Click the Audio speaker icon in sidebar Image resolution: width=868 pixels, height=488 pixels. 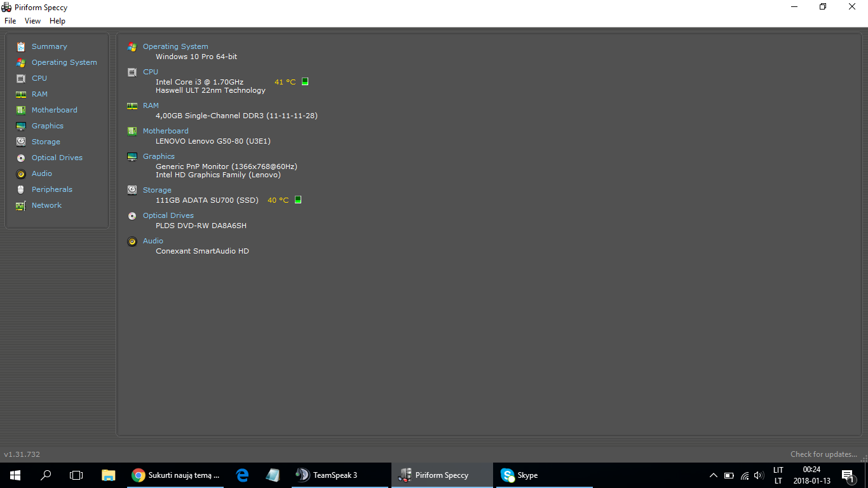pyautogui.click(x=21, y=173)
